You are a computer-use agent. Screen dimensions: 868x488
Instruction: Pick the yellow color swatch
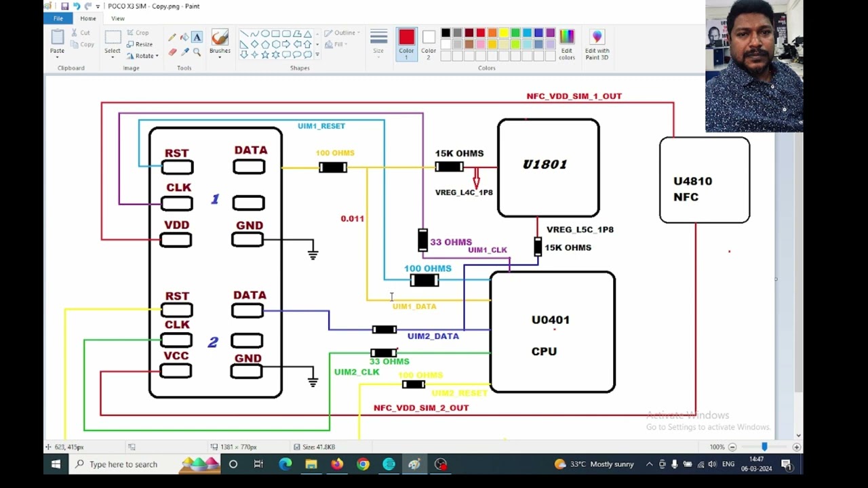pos(504,33)
